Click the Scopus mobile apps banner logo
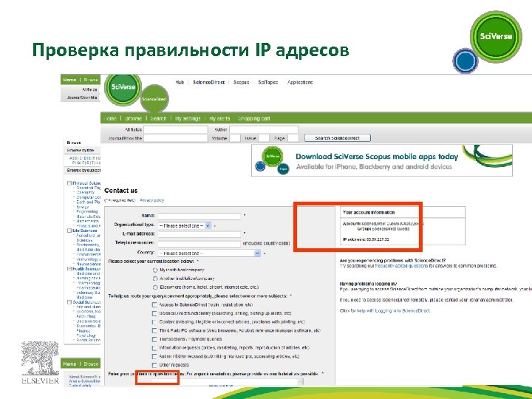 pos(273,161)
